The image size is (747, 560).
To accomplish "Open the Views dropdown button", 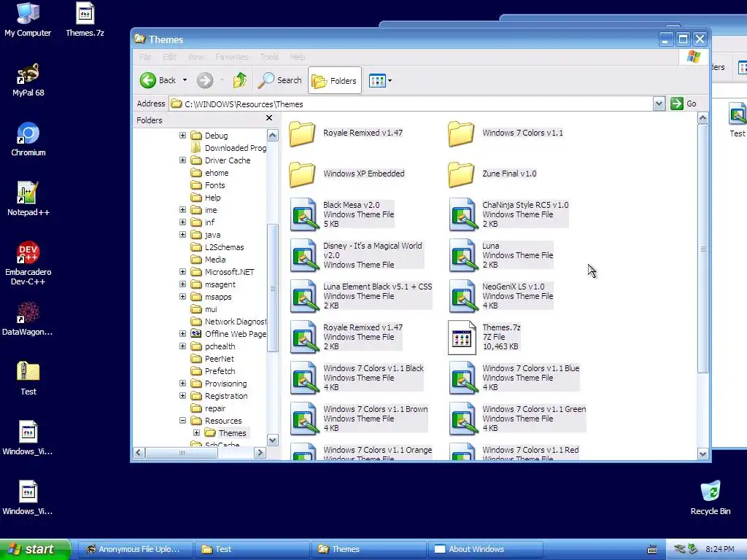I will 380,80.
